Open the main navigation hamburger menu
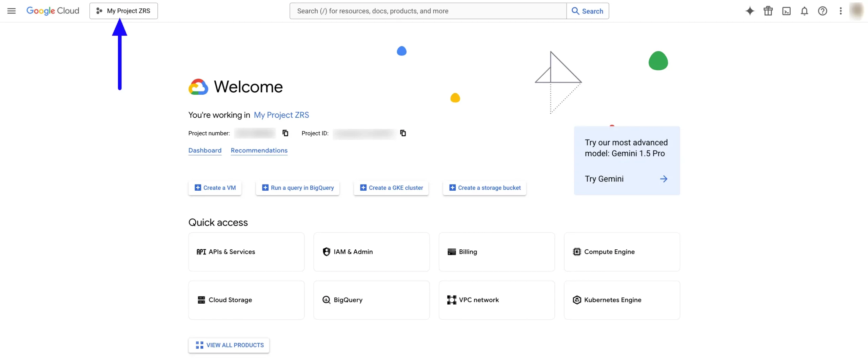 pos(12,11)
